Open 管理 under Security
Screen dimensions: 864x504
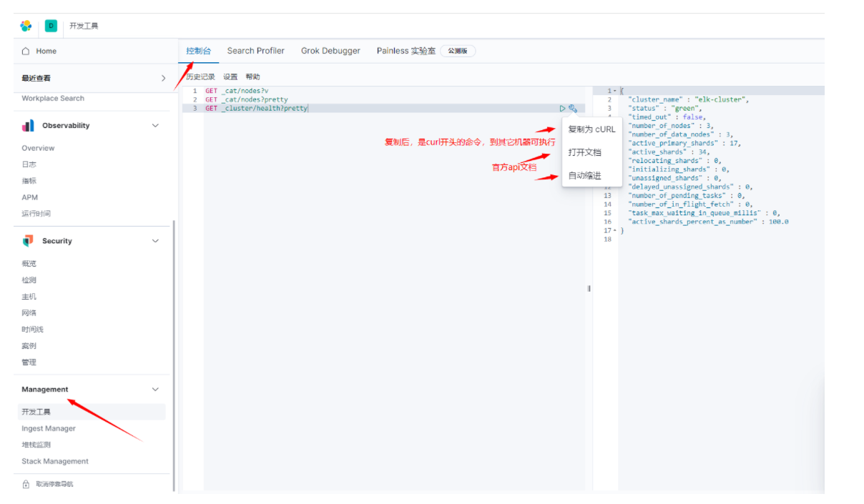[29, 362]
